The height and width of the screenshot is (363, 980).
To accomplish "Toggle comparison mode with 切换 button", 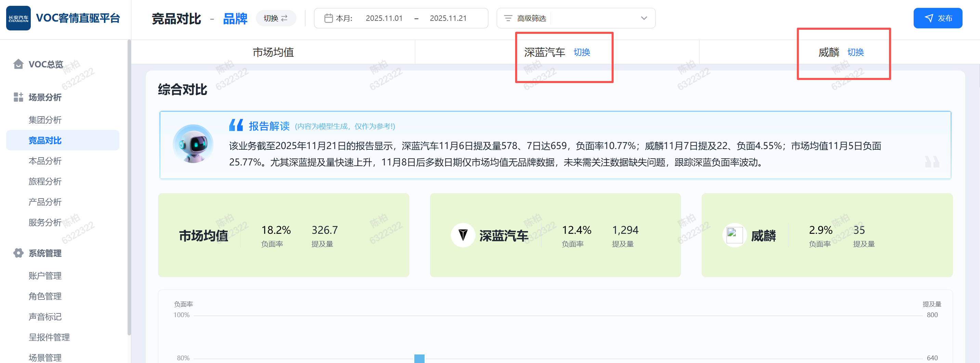I will point(275,18).
